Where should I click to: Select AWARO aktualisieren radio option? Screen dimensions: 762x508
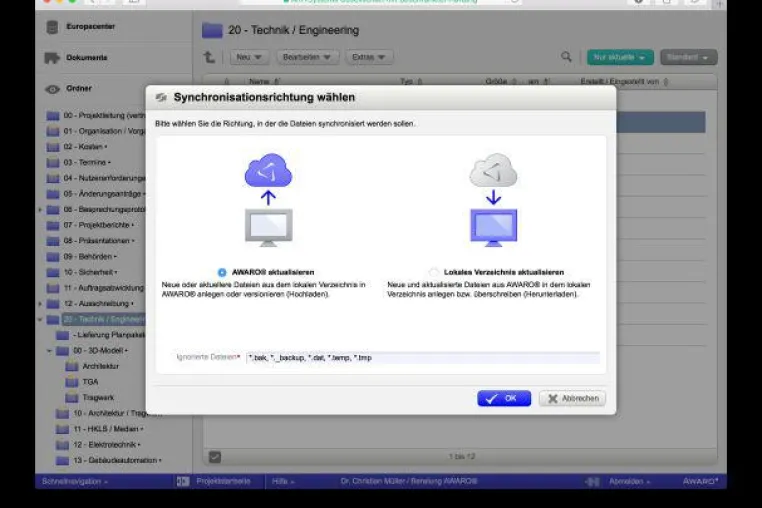tap(222, 272)
